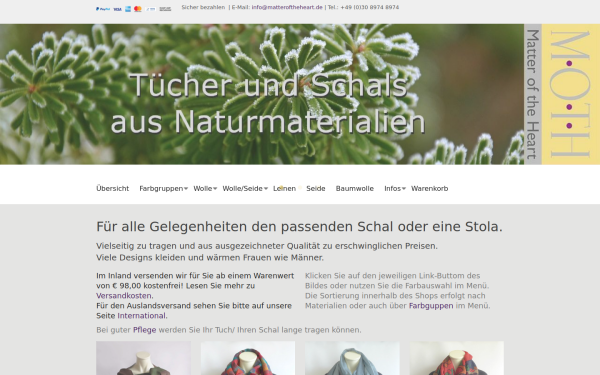Image resolution: width=600 pixels, height=375 pixels.
Task: Click the 'Sicher bezahlen' text
Action: (x=203, y=7)
